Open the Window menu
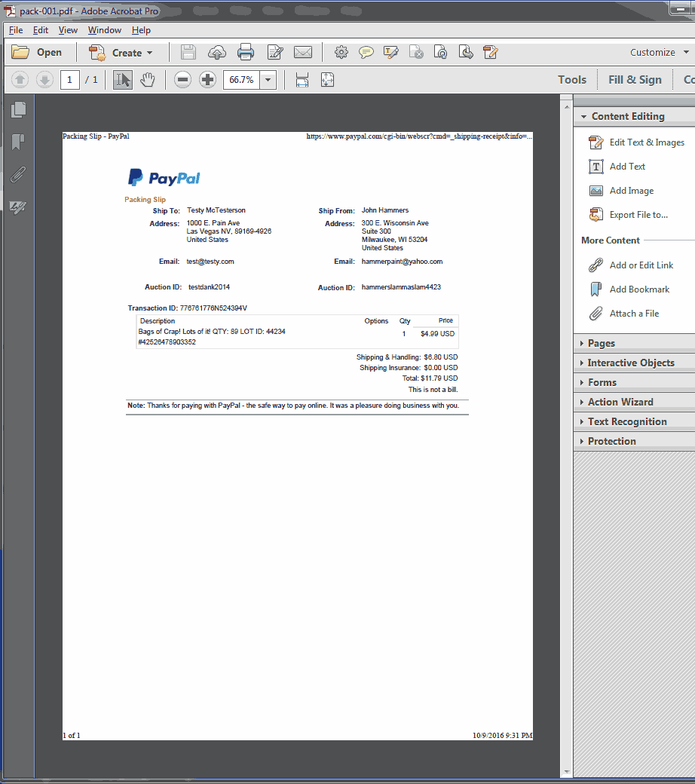This screenshot has width=695, height=784. click(105, 30)
